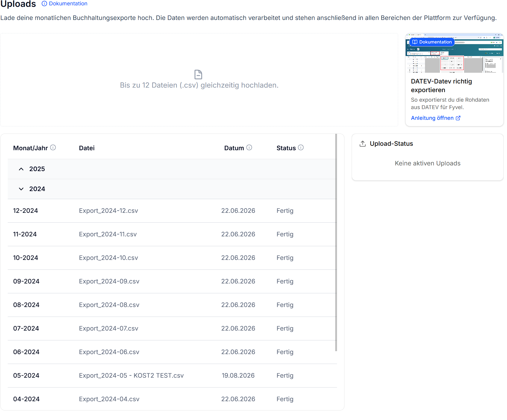Click the info icon next to Uploads heading

pyautogui.click(x=44, y=4)
